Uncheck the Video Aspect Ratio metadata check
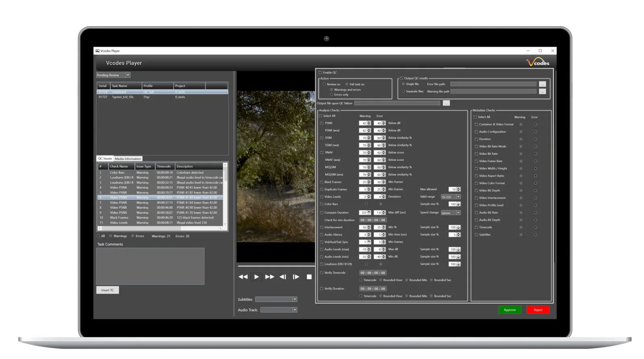The image size is (644, 359). pos(477,176)
